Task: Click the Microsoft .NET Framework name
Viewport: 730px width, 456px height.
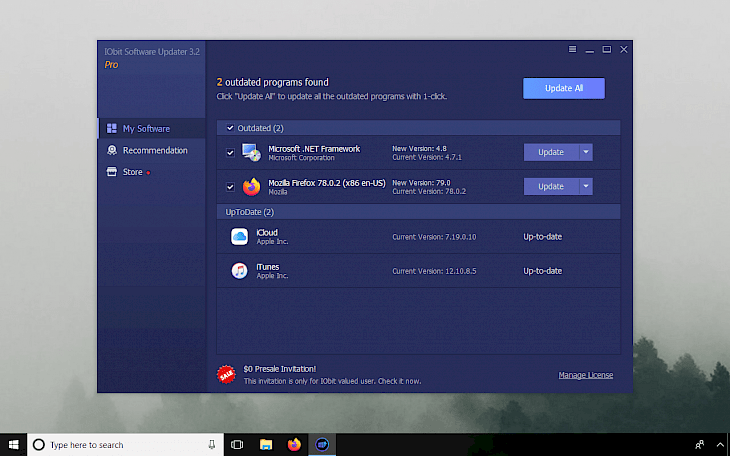Action: coord(314,149)
